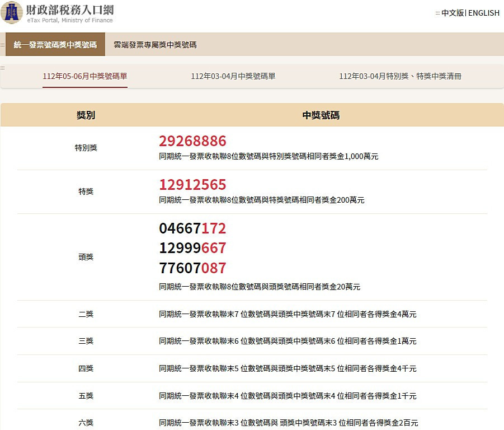
Task: Click the Ministry of Finance logo icon
Action: (x=12, y=12)
